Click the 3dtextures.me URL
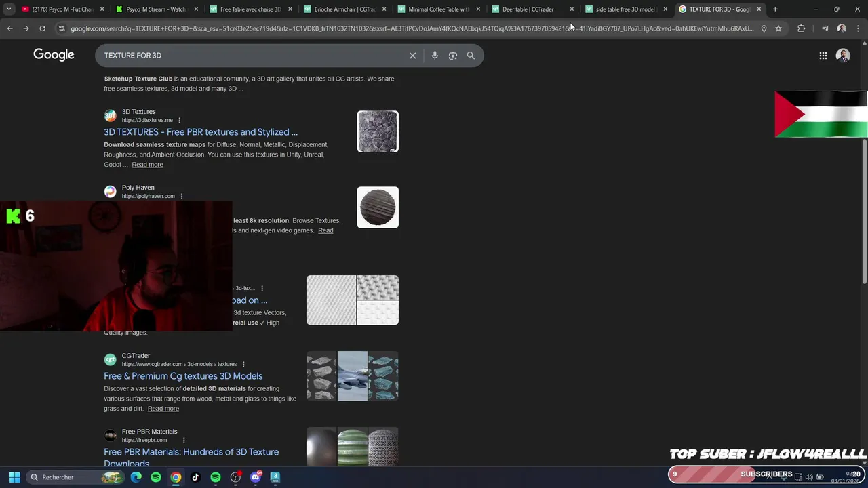868x488 pixels. coord(147,120)
